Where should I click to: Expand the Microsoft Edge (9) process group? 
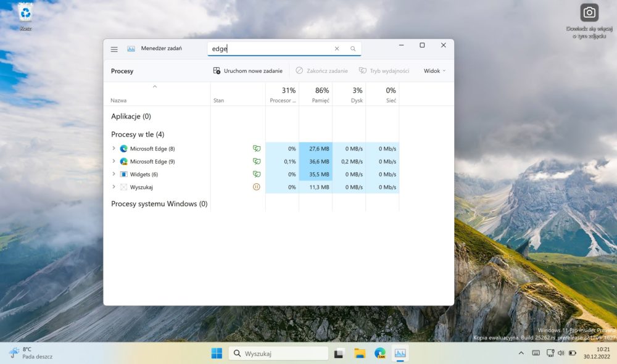[x=114, y=162]
